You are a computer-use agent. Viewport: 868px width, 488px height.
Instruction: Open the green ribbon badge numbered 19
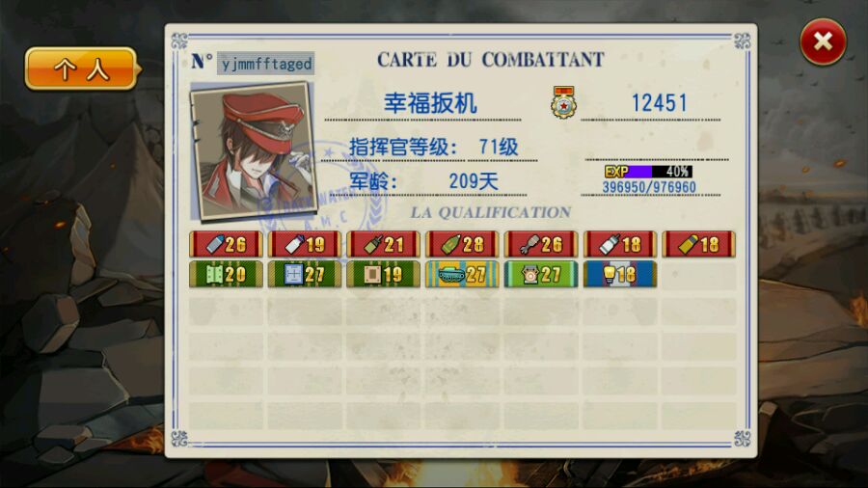383,275
